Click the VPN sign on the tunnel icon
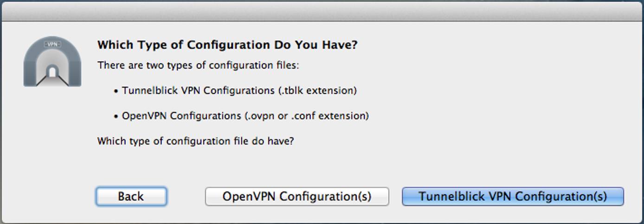 [52, 45]
